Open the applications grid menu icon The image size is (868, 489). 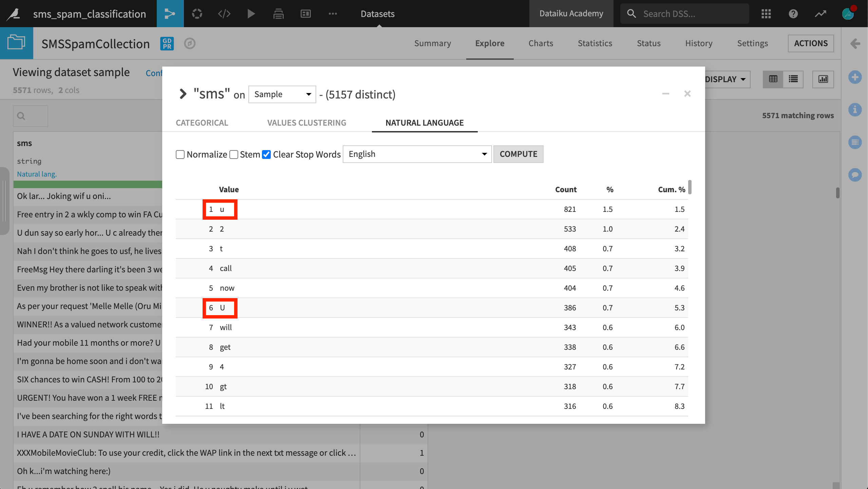coord(766,14)
